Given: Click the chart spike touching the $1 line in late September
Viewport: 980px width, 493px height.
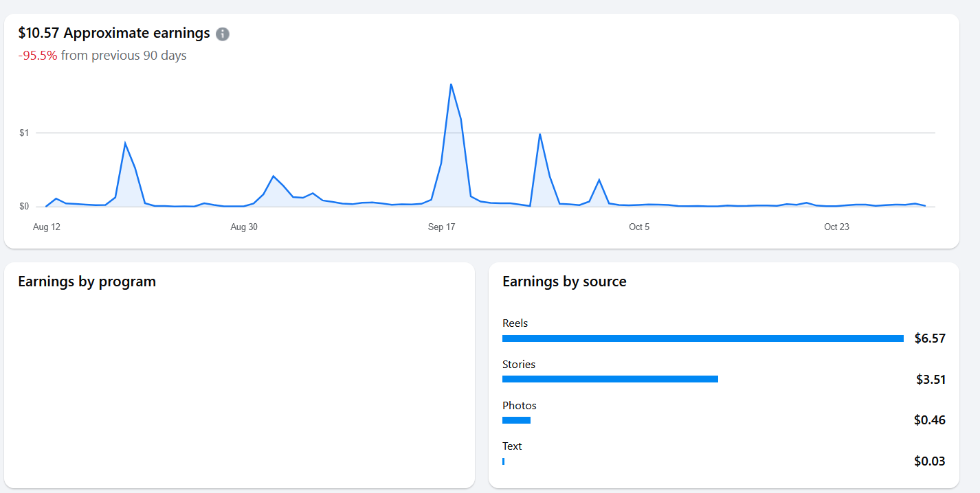Looking at the screenshot, I should (539, 135).
